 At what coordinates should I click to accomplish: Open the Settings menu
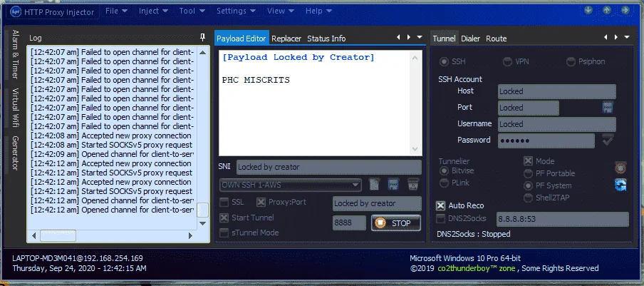tap(237, 11)
